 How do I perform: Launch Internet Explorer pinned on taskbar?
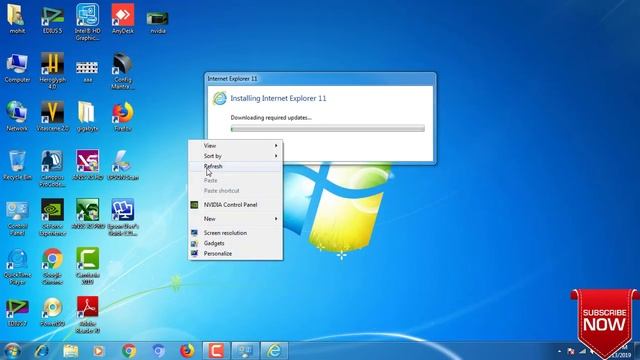[x=42, y=351]
